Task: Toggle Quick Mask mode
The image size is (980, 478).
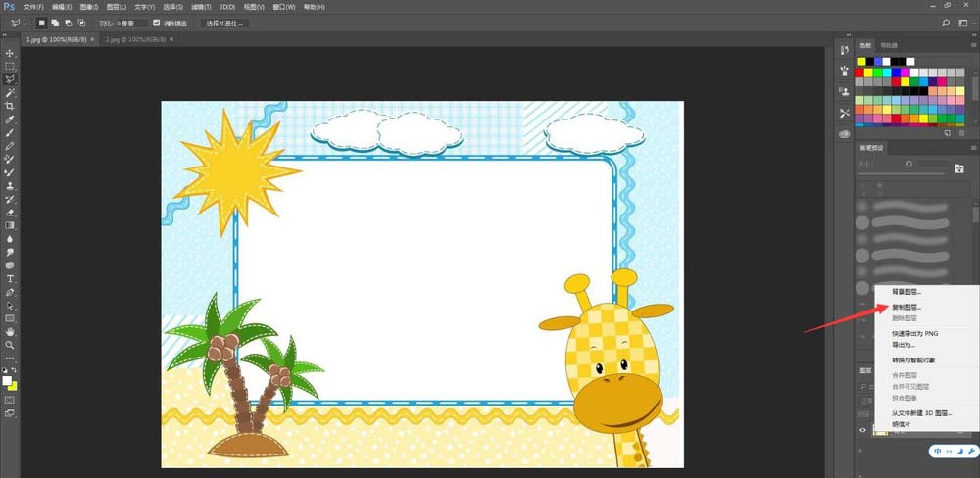Action: pos(10,400)
